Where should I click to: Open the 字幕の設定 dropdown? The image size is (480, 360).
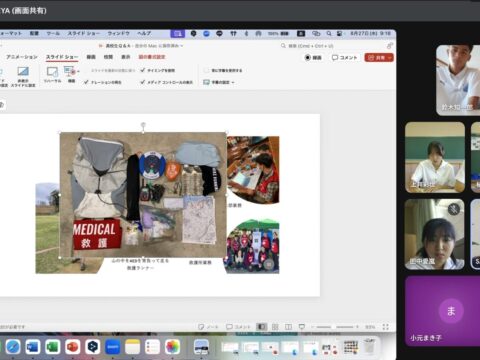pyautogui.click(x=219, y=82)
